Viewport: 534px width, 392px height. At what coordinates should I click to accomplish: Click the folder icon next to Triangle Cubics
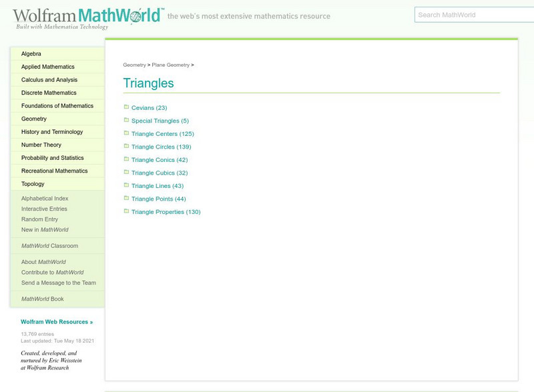125,171
